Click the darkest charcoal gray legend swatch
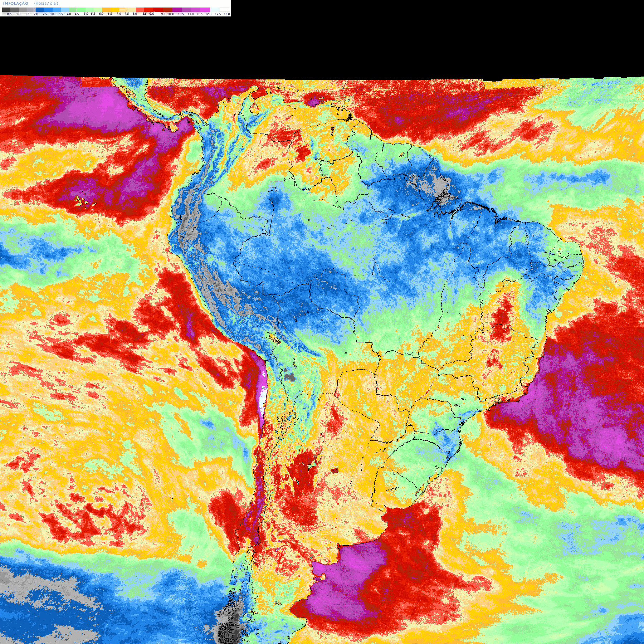644x644 pixels. click(x=6, y=10)
